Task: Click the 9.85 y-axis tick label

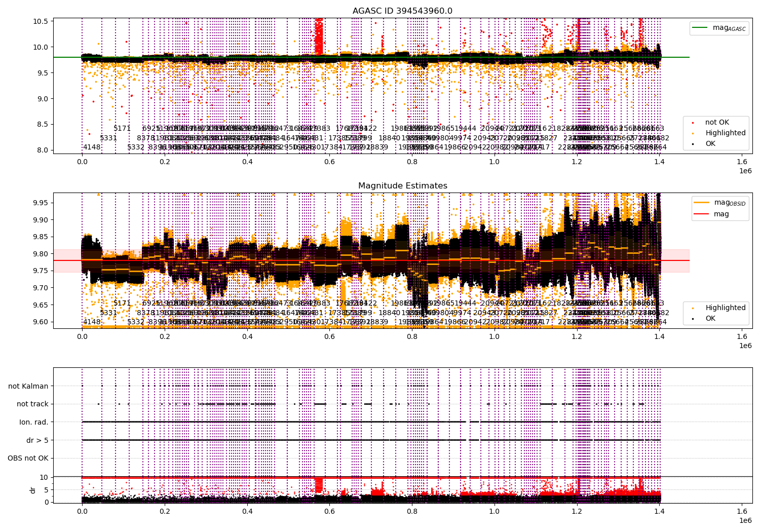Action: pos(41,237)
